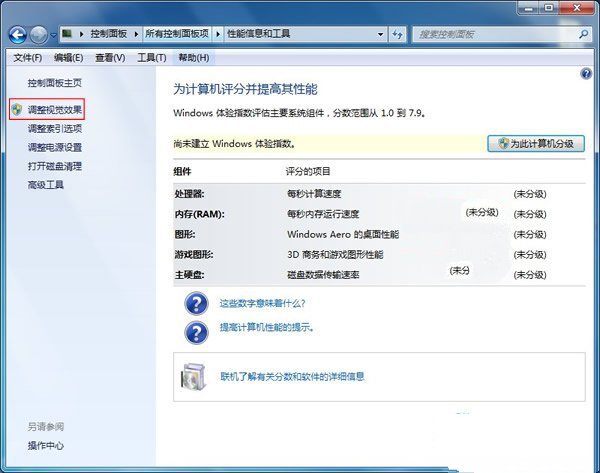Open 调整视觉效果 link
Screen dimensions: 600x473
coord(55,110)
